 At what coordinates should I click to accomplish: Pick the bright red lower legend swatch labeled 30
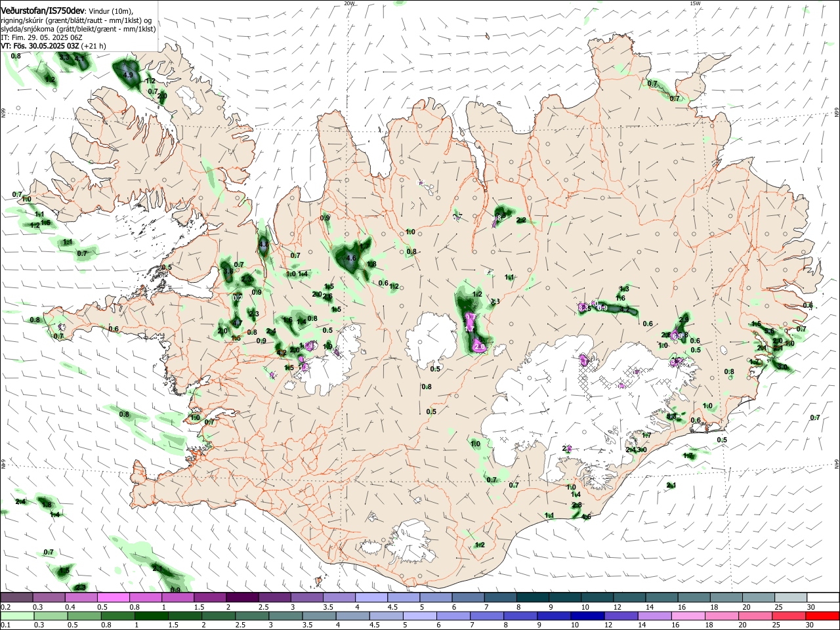coord(822,616)
